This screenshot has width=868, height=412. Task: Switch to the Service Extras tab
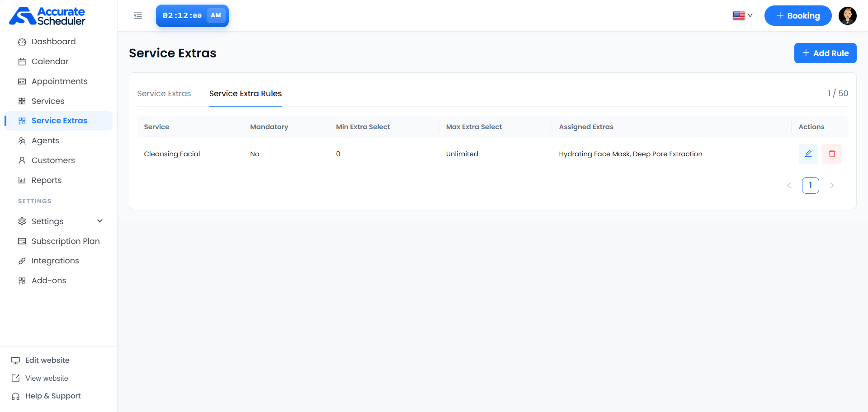click(x=164, y=94)
